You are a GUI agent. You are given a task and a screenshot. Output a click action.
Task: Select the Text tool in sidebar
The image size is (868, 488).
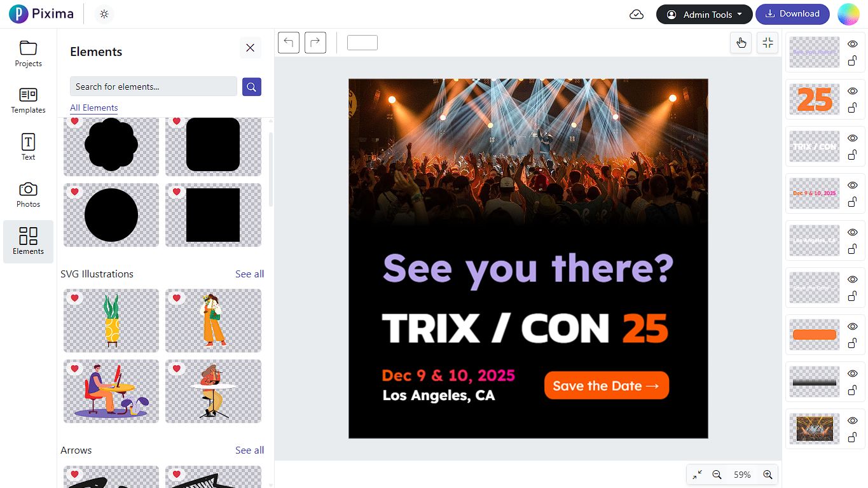(x=28, y=148)
